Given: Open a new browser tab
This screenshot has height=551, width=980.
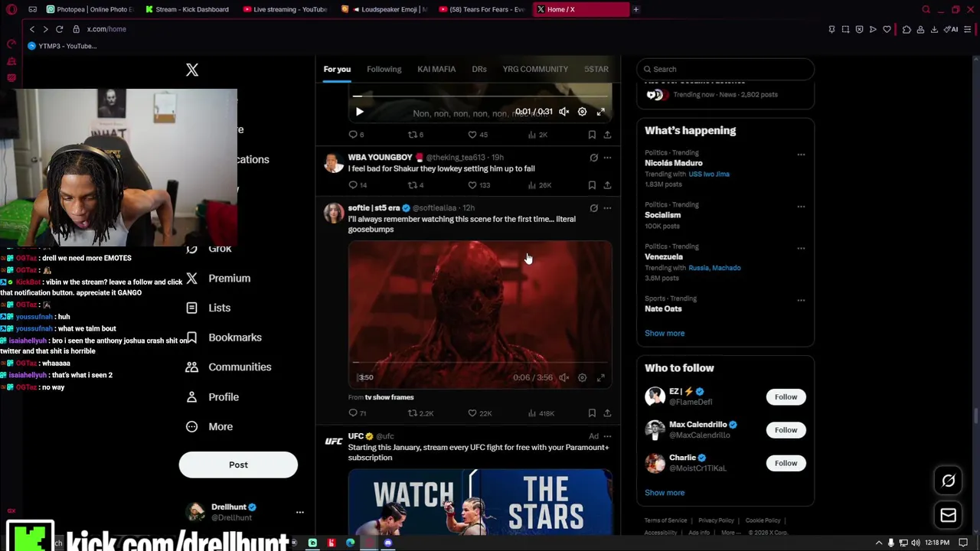Looking at the screenshot, I should 636,9.
